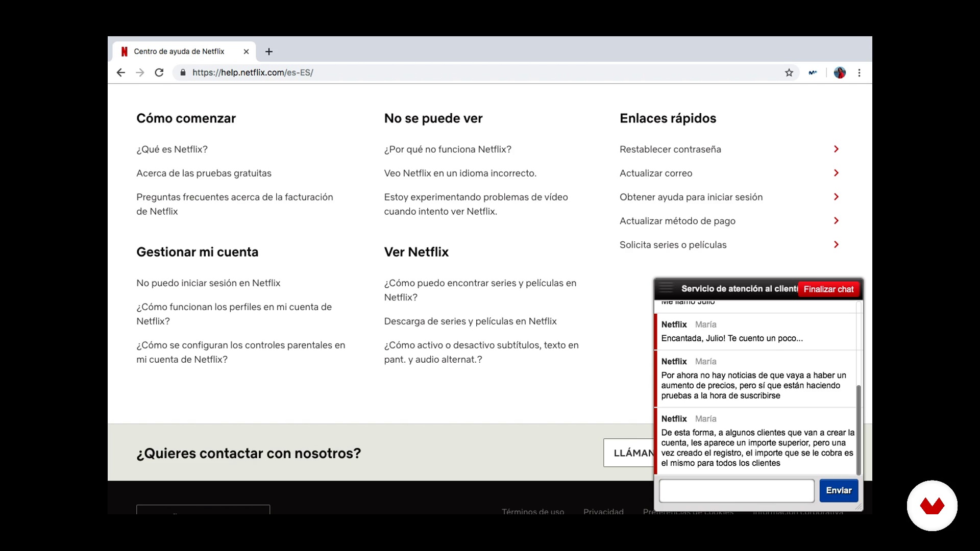The image size is (980, 551).
Task: Open No puedo iniciar sesión en Netflix
Action: tap(208, 283)
